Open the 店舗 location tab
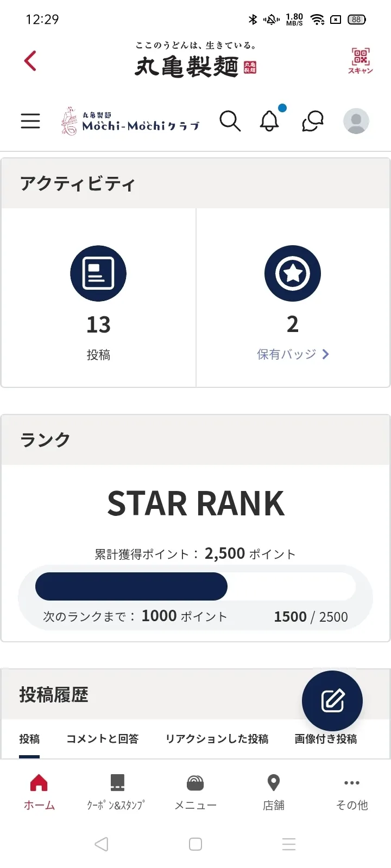This screenshot has height=868, width=391. pyautogui.click(x=274, y=792)
